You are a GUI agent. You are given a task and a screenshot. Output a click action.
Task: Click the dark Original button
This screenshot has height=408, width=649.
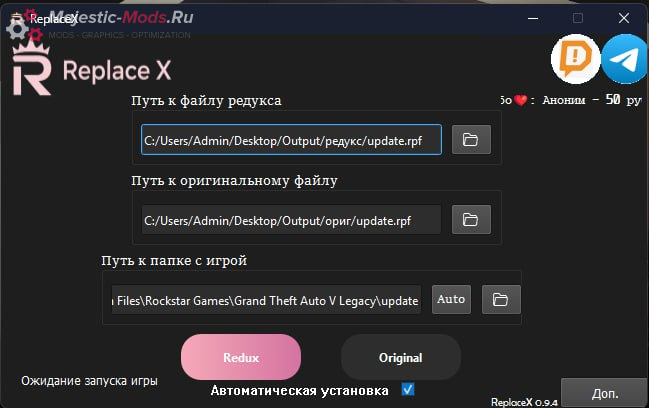point(400,357)
